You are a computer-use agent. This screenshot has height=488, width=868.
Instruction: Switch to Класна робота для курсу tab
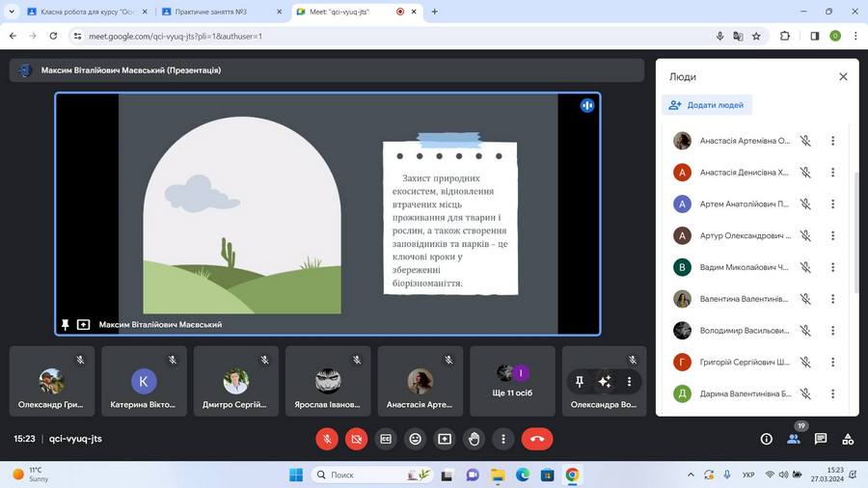tap(88, 12)
